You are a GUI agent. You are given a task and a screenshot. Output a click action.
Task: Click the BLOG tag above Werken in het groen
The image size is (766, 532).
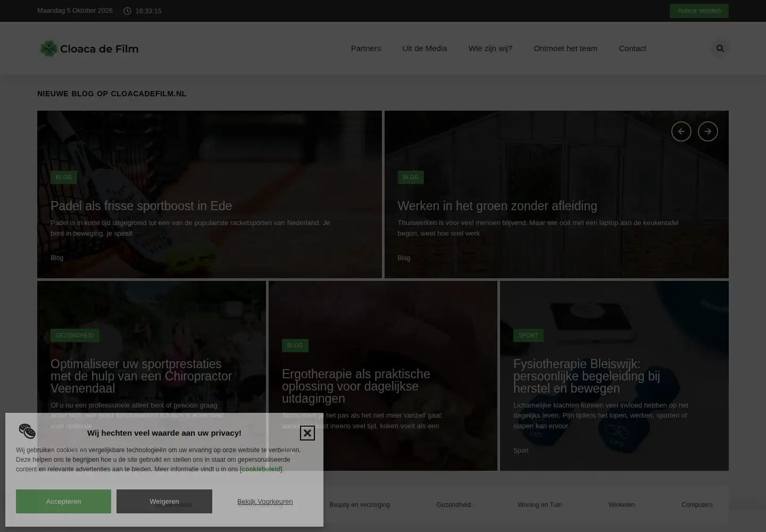411,177
